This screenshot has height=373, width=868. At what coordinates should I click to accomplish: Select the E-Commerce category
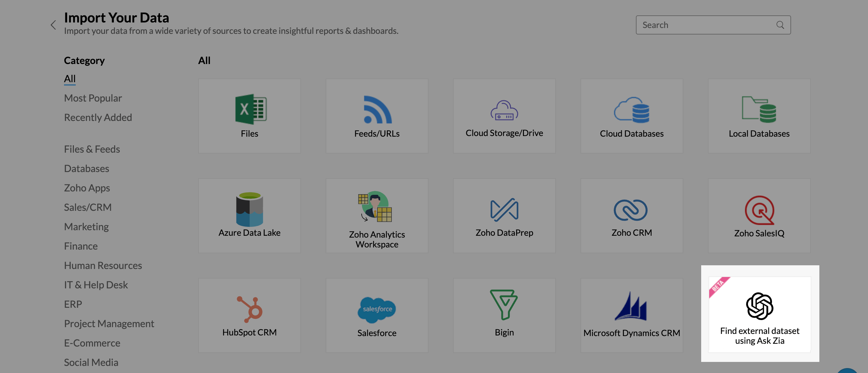click(92, 343)
